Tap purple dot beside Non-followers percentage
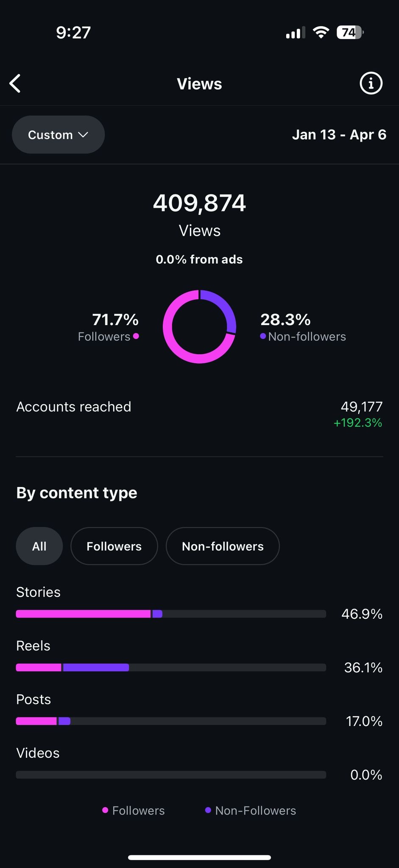 (x=263, y=336)
